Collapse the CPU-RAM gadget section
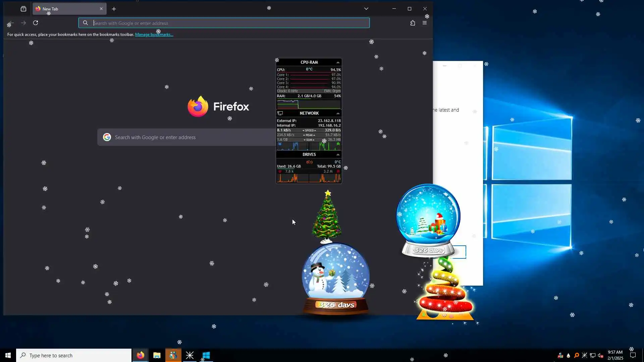Image resolution: width=644 pixels, height=362 pixels. [x=338, y=62]
